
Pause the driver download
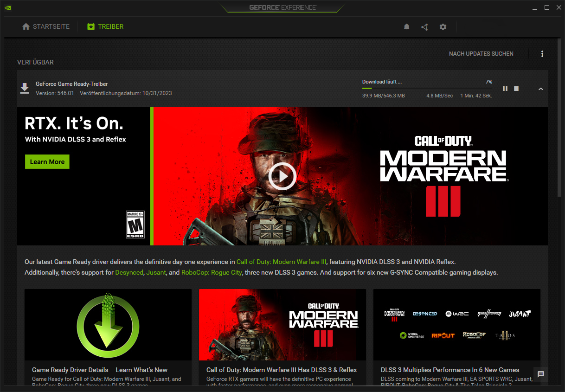pos(505,89)
